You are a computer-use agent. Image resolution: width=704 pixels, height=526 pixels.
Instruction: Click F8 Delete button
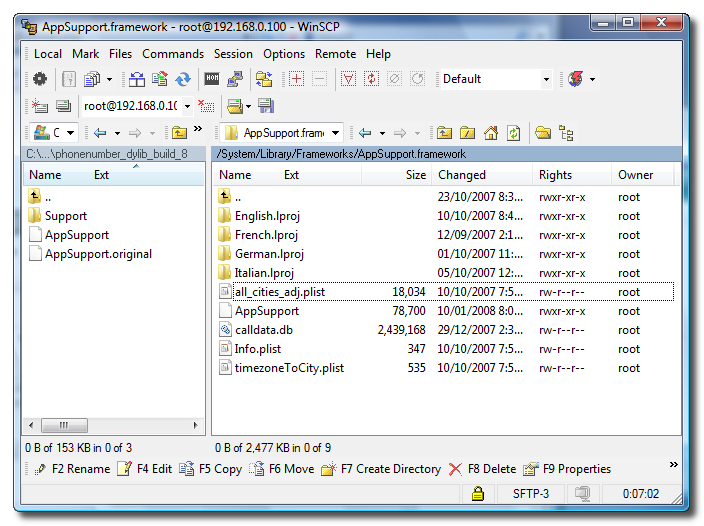(483, 469)
